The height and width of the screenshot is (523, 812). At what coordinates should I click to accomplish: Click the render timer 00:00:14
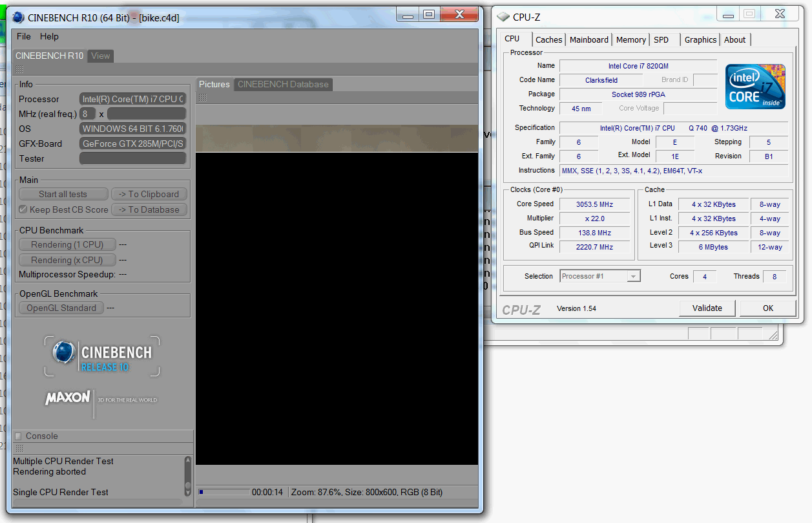point(267,492)
